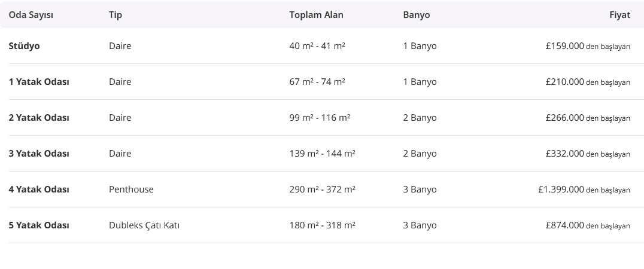The image size is (644, 269).
Task: Click the 290 m² - 372 m² area
Action: point(322,189)
